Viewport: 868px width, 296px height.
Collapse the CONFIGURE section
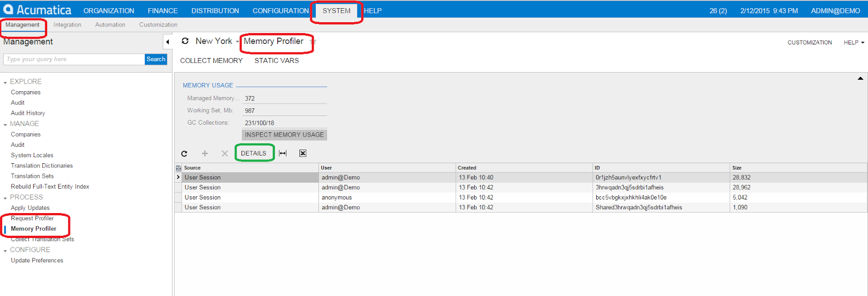point(5,250)
